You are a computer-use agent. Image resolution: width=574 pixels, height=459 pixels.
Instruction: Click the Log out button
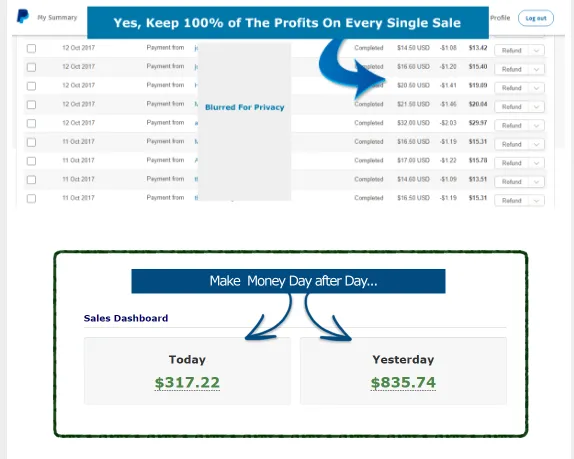pos(536,18)
